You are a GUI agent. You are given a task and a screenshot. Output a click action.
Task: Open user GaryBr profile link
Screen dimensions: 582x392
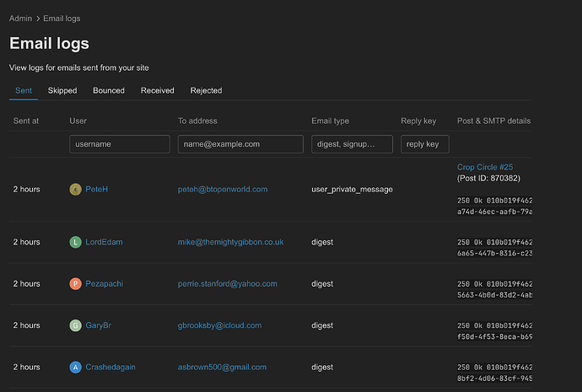click(99, 325)
